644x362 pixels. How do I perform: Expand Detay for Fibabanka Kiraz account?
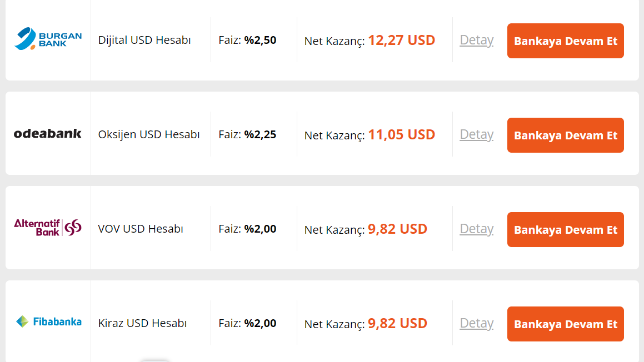pyautogui.click(x=476, y=323)
